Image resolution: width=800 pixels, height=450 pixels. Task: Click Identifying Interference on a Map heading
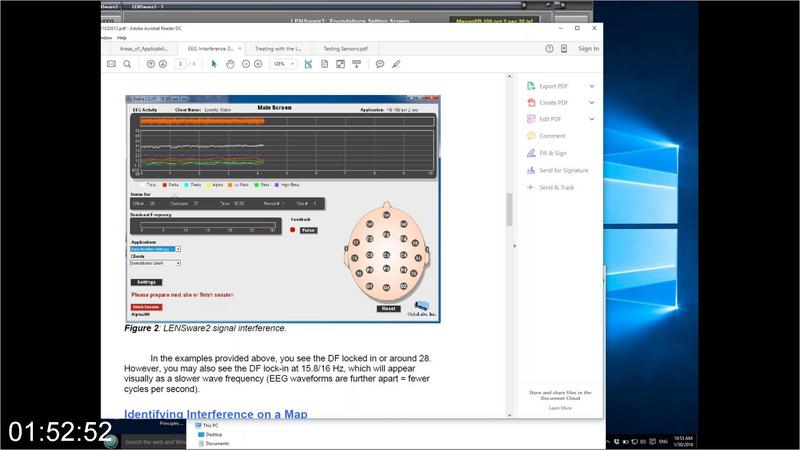216,414
